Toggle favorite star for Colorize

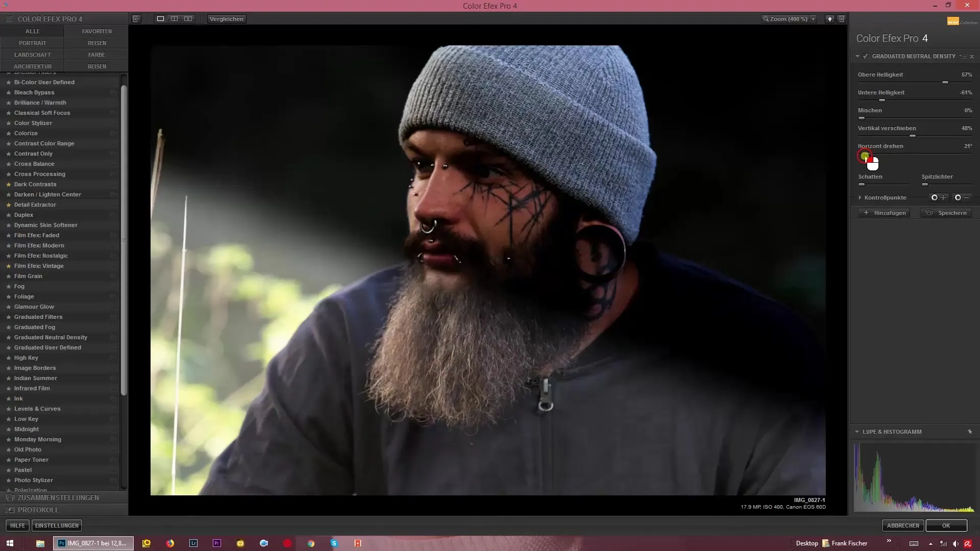point(9,133)
